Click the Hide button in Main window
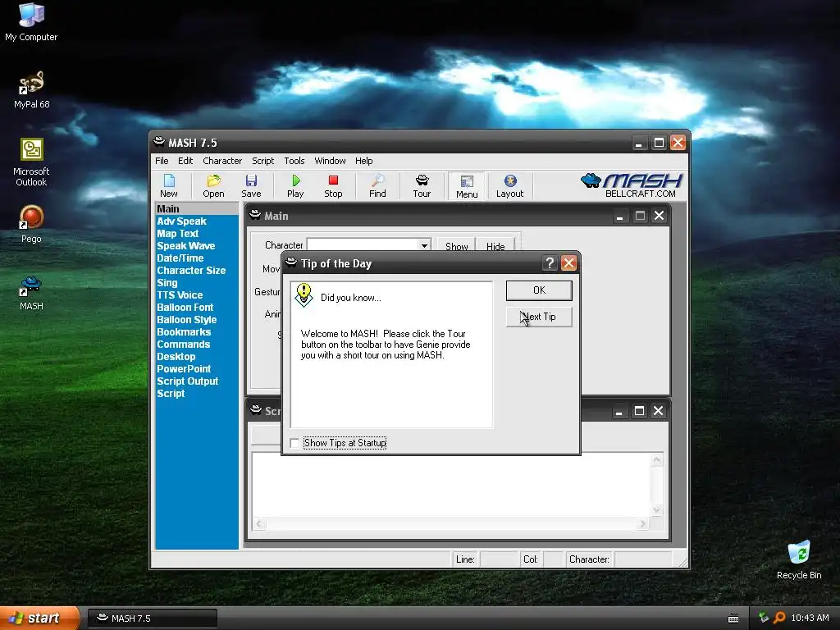840x630 pixels. (x=495, y=246)
